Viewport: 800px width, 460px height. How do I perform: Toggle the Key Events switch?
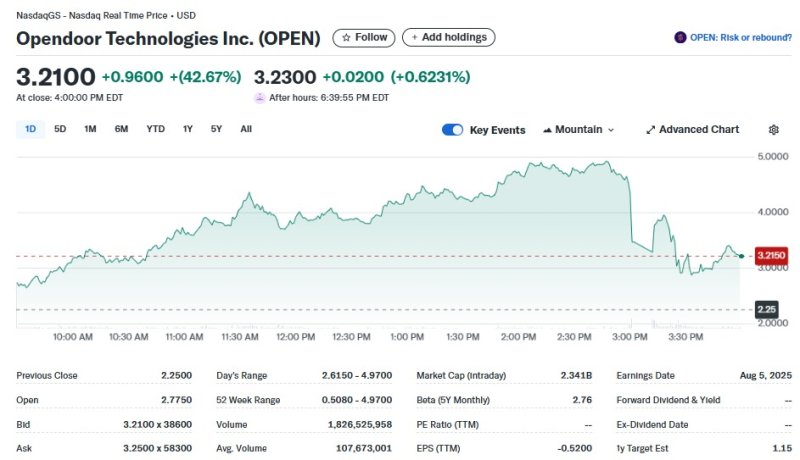[453, 130]
